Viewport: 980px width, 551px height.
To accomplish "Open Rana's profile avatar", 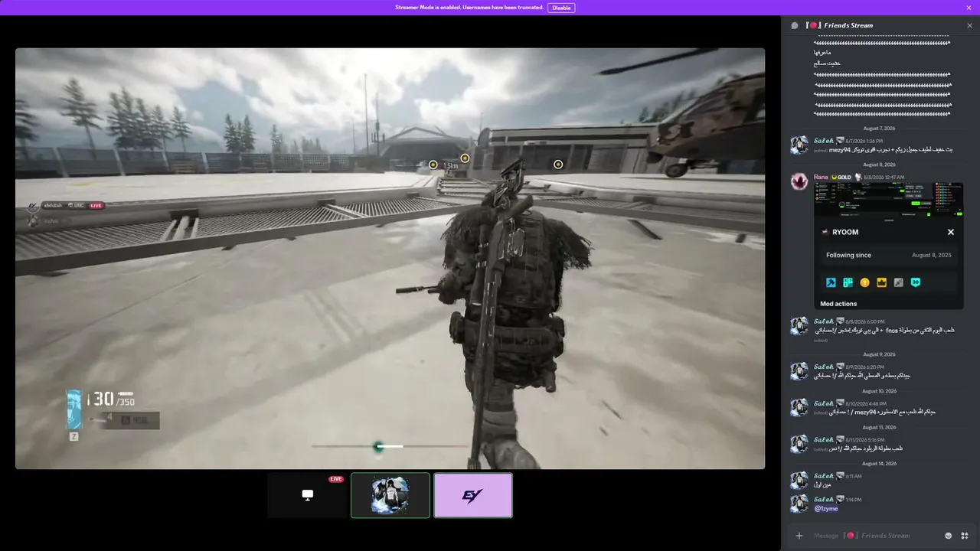I will tap(799, 181).
